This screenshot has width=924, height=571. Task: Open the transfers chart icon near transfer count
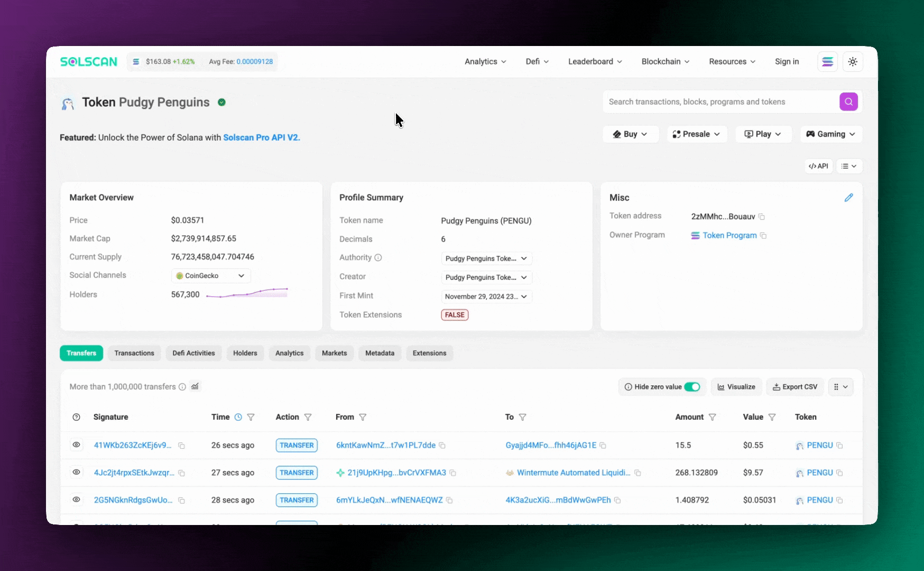(x=195, y=386)
